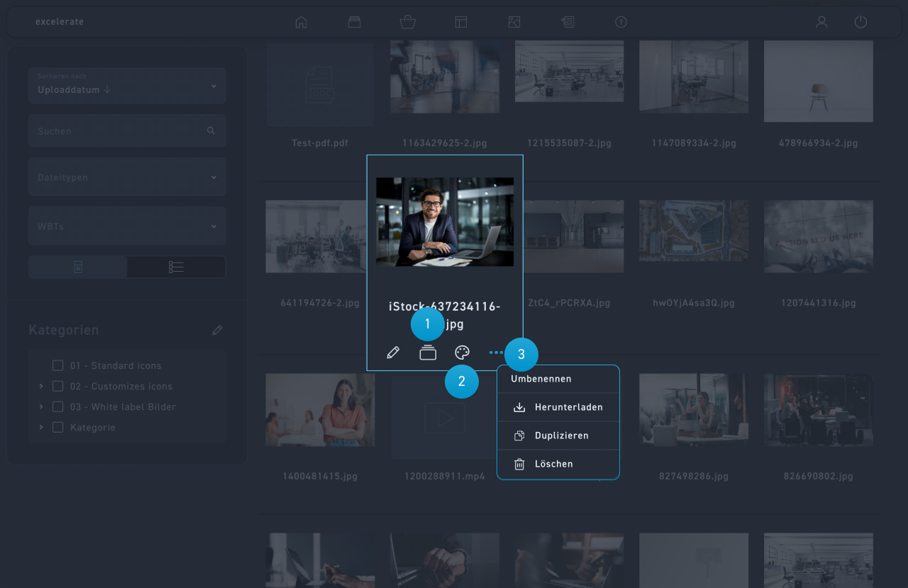Click the pencil edit icon under iStock image
The height and width of the screenshot is (588, 908).
393,353
